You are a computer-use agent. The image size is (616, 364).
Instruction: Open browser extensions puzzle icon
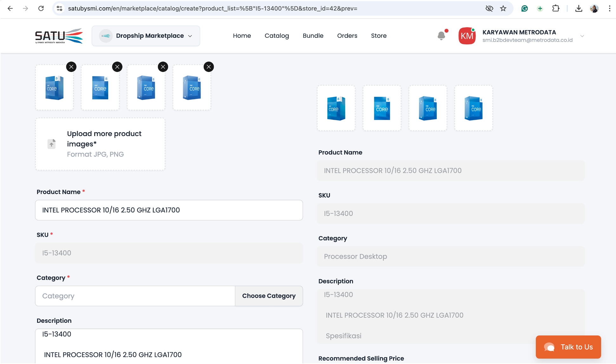tap(556, 9)
